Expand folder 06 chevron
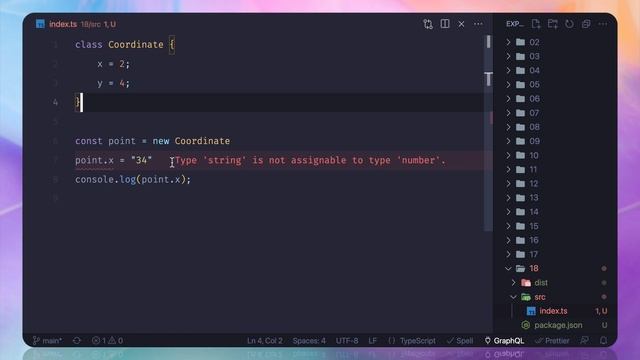The width and height of the screenshot is (640, 360). (509, 99)
